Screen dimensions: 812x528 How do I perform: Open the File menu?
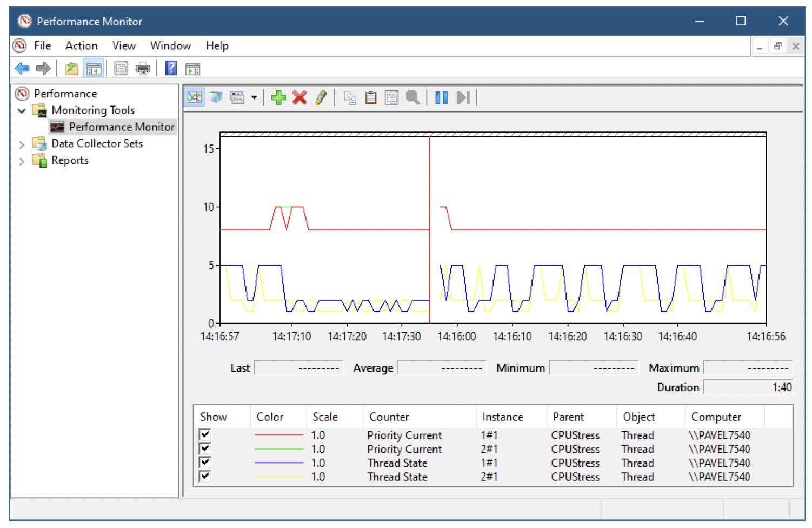tap(42, 45)
